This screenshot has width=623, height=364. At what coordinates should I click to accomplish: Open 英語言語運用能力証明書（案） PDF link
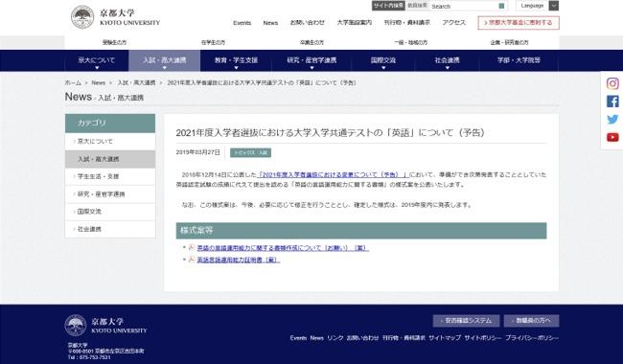pos(239,260)
